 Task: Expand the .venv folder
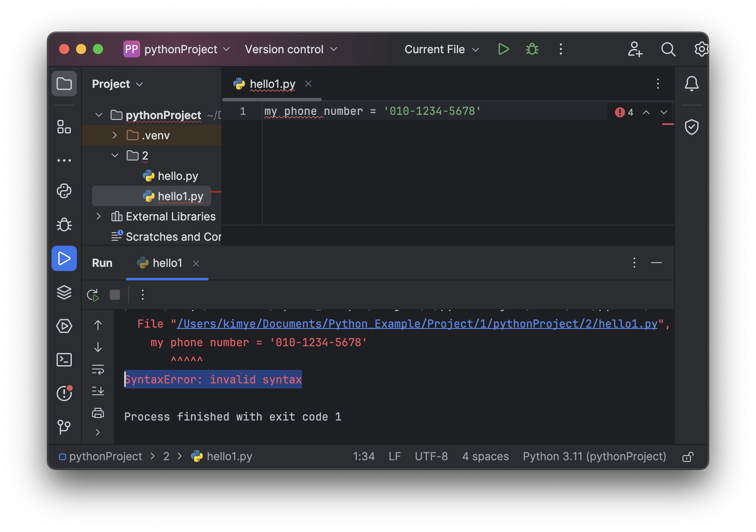tap(114, 136)
